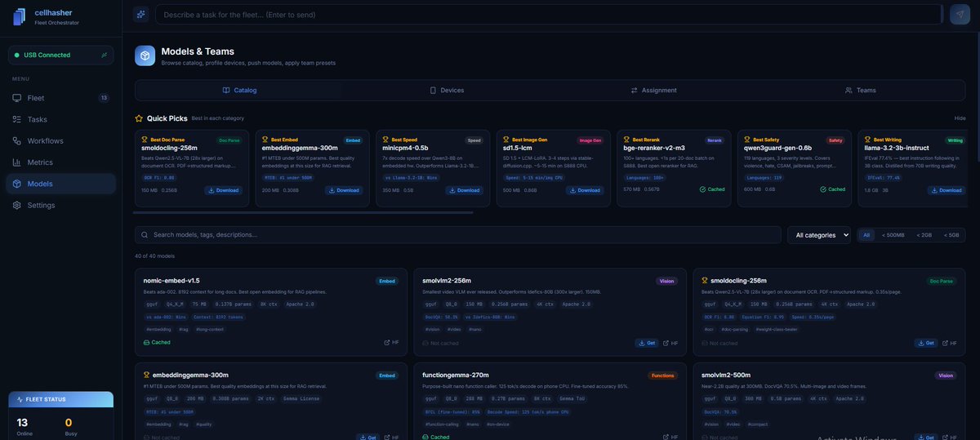Open HF link on smoldocling-256m model card

coord(950,343)
